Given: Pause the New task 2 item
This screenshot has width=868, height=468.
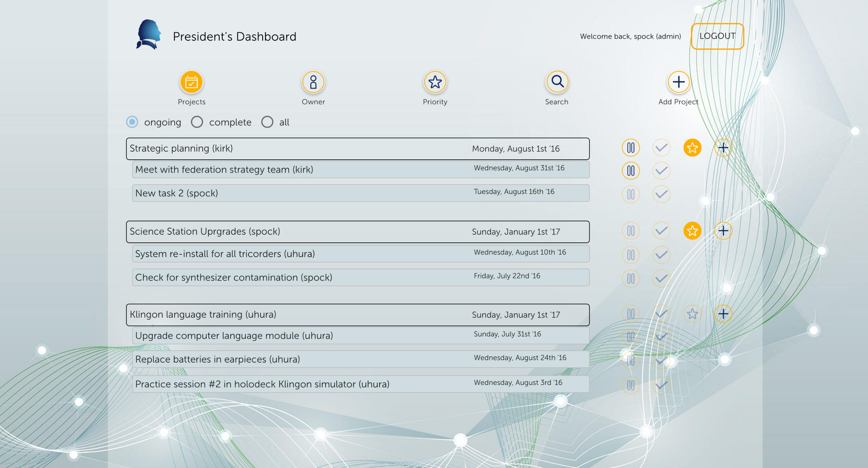Looking at the screenshot, I should click(631, 194).
